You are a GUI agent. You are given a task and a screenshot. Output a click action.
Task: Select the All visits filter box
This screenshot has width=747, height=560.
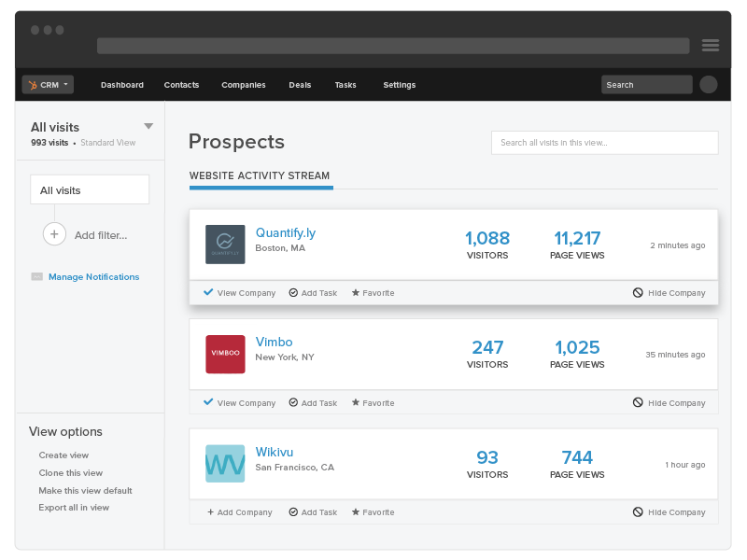coord(90,189)
